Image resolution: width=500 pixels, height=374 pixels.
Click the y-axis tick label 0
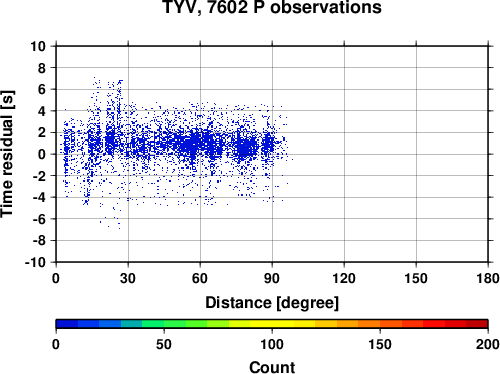[x=42, y=154]
